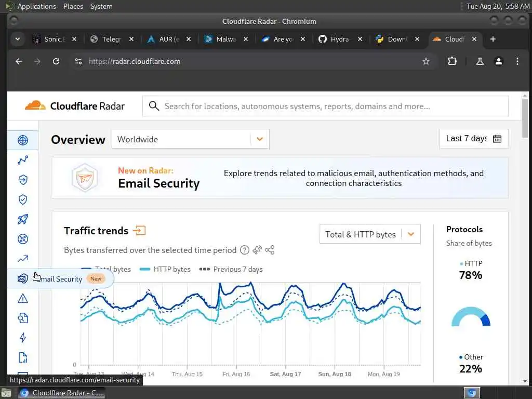Viewport: 532px width, 399px height.
Task: Open the System menu
Action: [x=101, y=6]
